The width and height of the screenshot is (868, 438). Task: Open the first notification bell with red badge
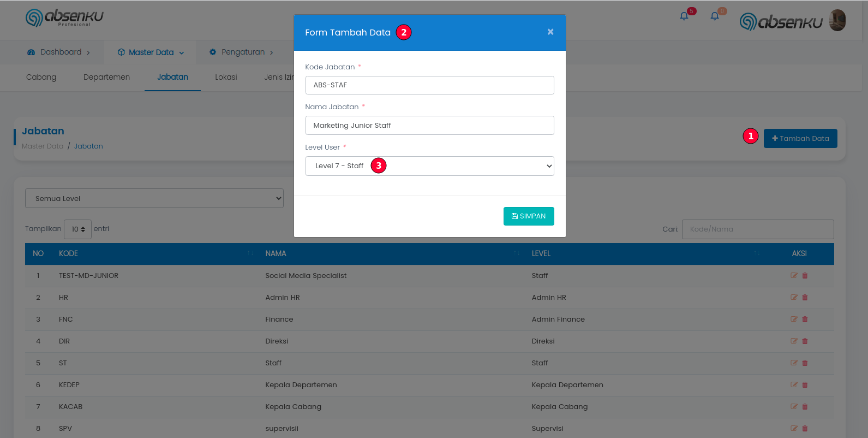[684, 16]
